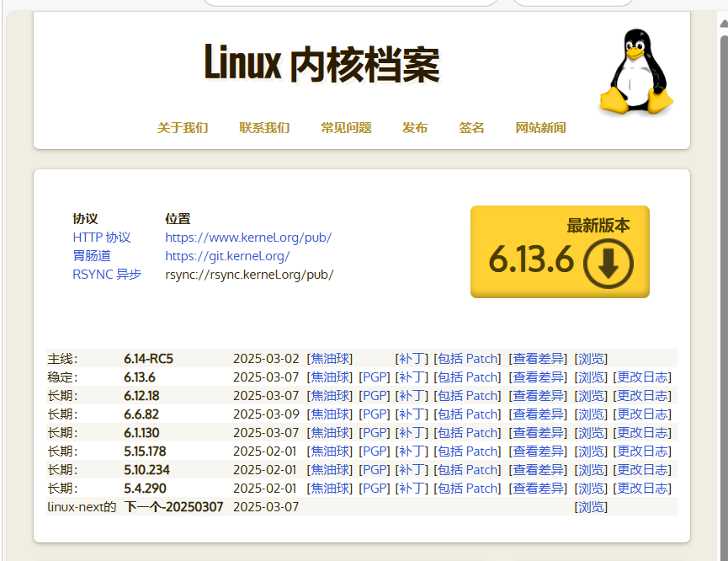Click 补丁 link for 5.10.234
The height and width of the screenshot is (561, 728).
(412, 470)
